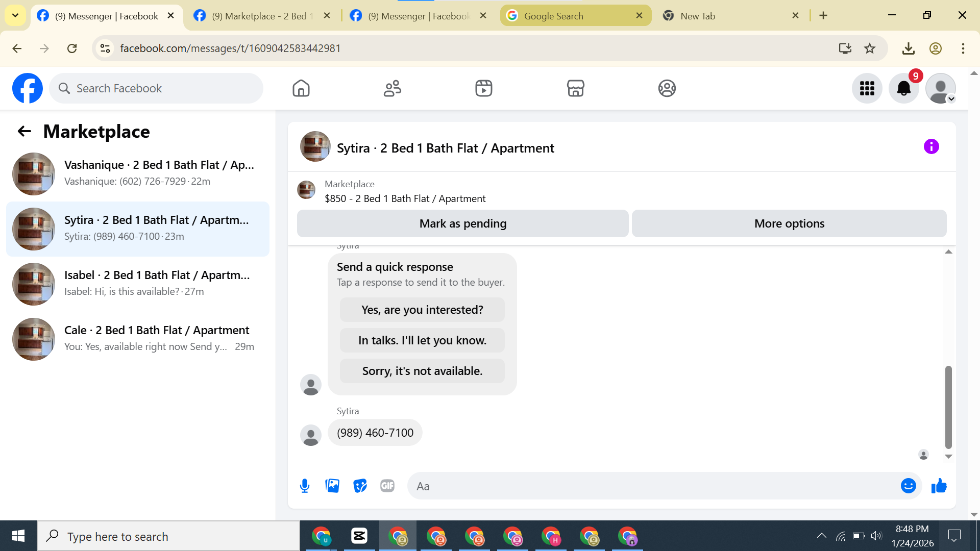
Task: Go to Marketplace from the top navigation
Action: point(575,88)
